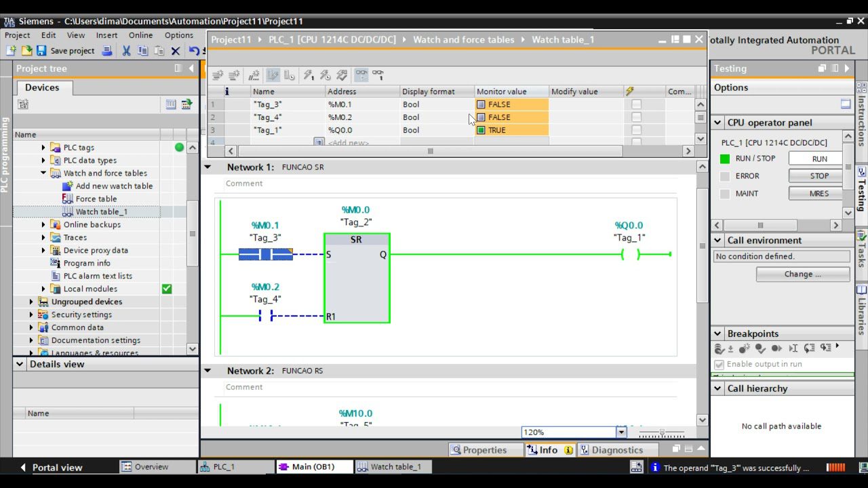Adjust the editor zoom slider
Viewport: 868px width, 488px height.
[x=662, y=432]
